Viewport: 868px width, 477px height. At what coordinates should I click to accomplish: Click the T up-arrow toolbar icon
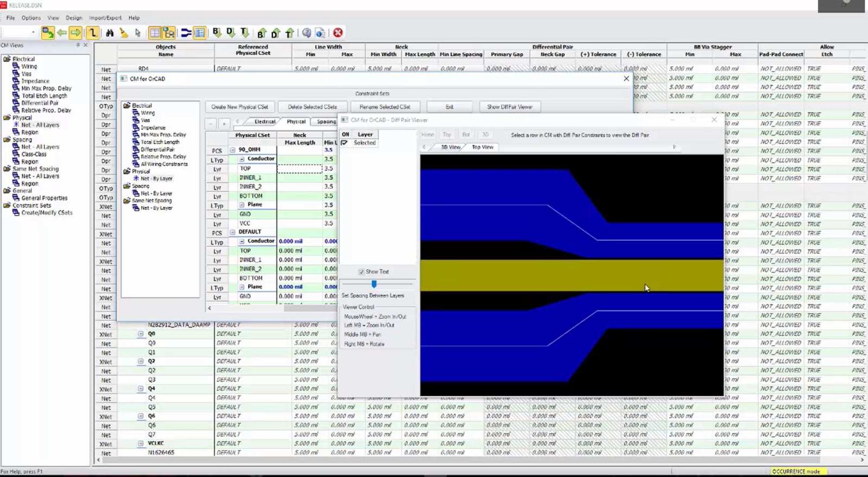[x=290, y=33]
